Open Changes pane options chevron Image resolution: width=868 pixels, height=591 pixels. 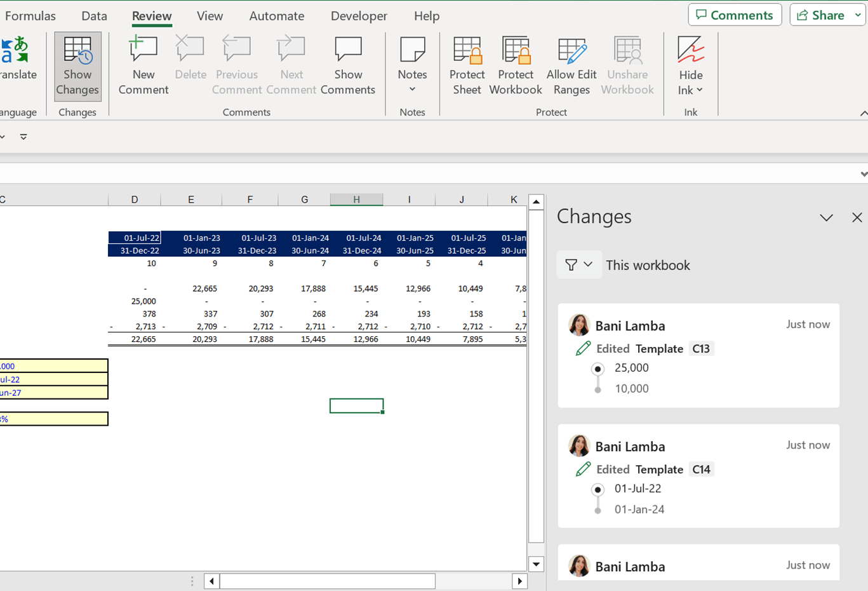coord(826,218)
